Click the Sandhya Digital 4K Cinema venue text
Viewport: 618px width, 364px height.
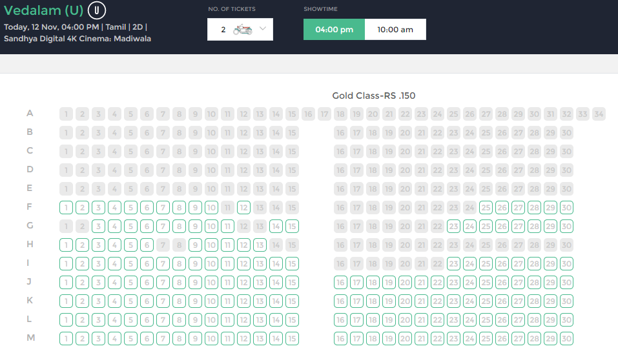[x=77, y=39]
